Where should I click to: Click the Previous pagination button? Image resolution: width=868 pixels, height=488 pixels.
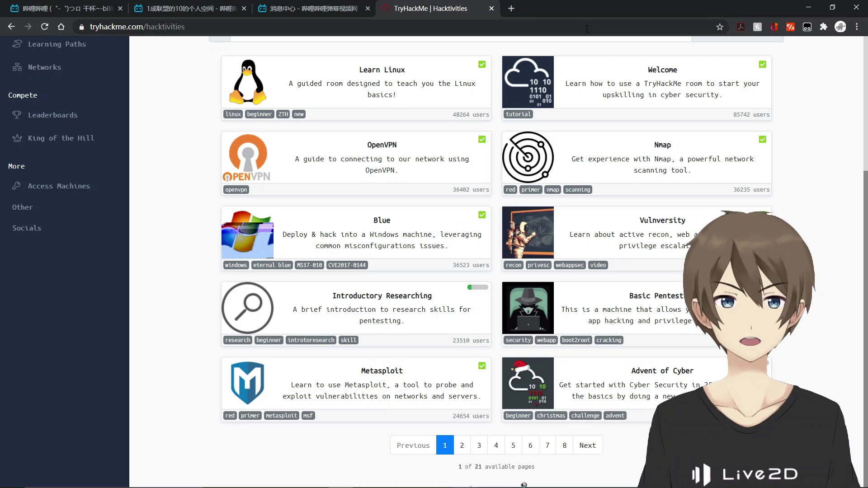[x=413, y=445]
